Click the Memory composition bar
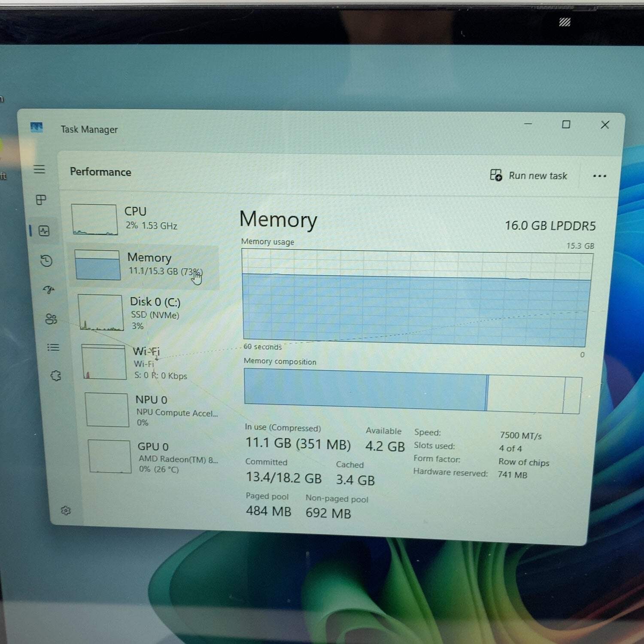Viewport: 644px width, 644px height. [x=413, y=391]
